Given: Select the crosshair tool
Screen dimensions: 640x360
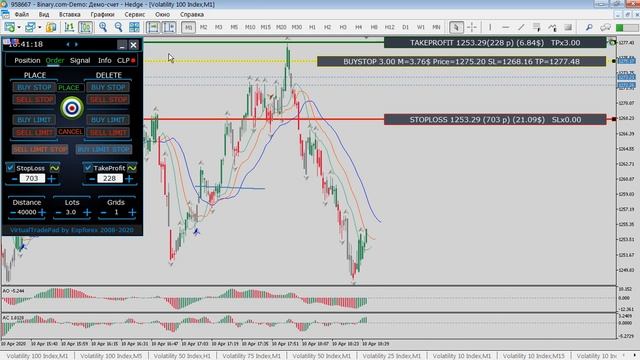Looking at the screenshot, I should pos(472,27).
